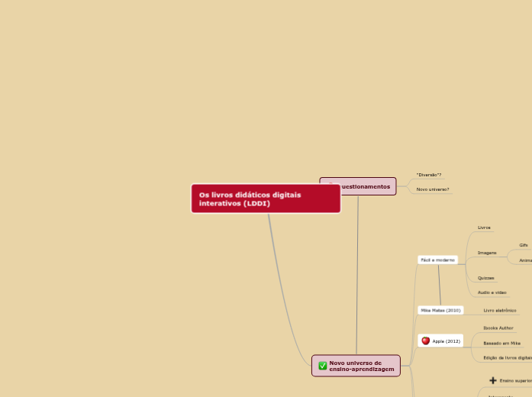Click the Imagens subtopic

coord(487,252)
